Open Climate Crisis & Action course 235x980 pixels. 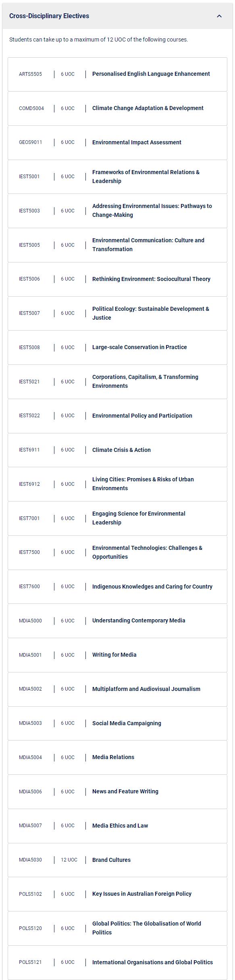coord(121,450)
